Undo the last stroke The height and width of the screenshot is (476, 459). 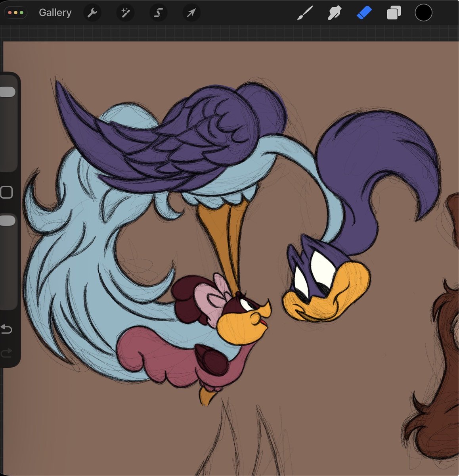point(6,329)
